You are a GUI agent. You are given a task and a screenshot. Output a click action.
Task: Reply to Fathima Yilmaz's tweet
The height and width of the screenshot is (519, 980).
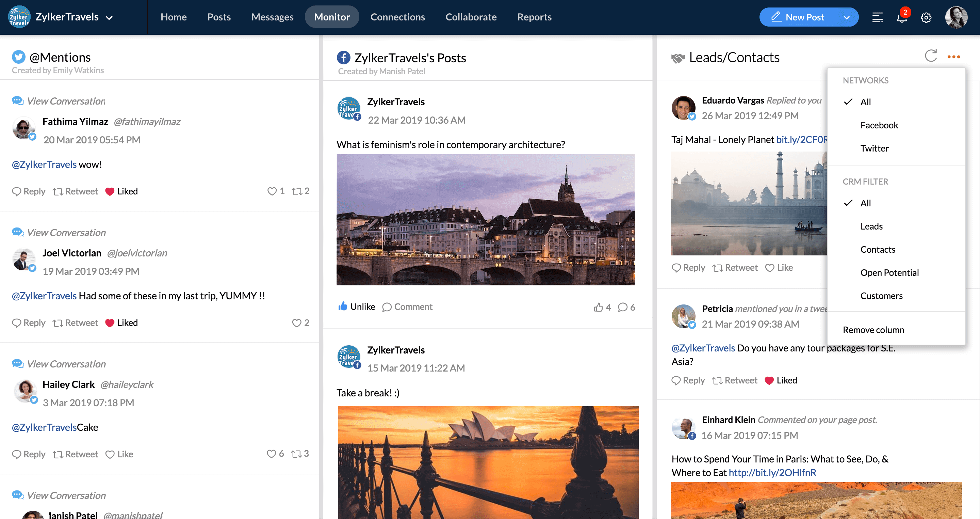pyautogui.click(x=29, y=191)
